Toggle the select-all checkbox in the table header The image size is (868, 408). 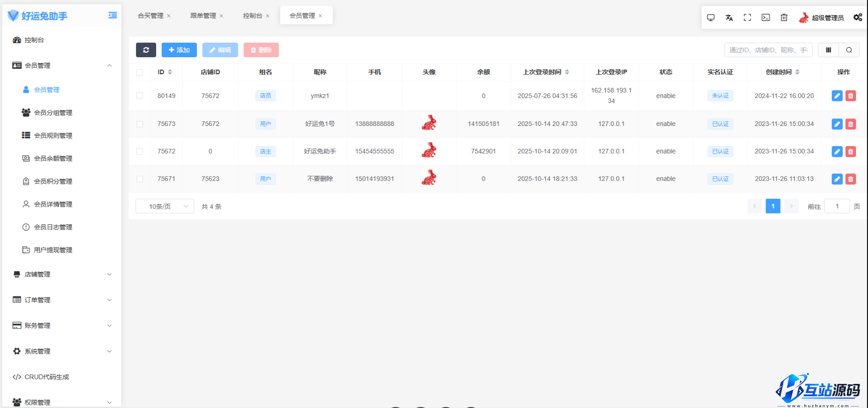pos(140,72)
